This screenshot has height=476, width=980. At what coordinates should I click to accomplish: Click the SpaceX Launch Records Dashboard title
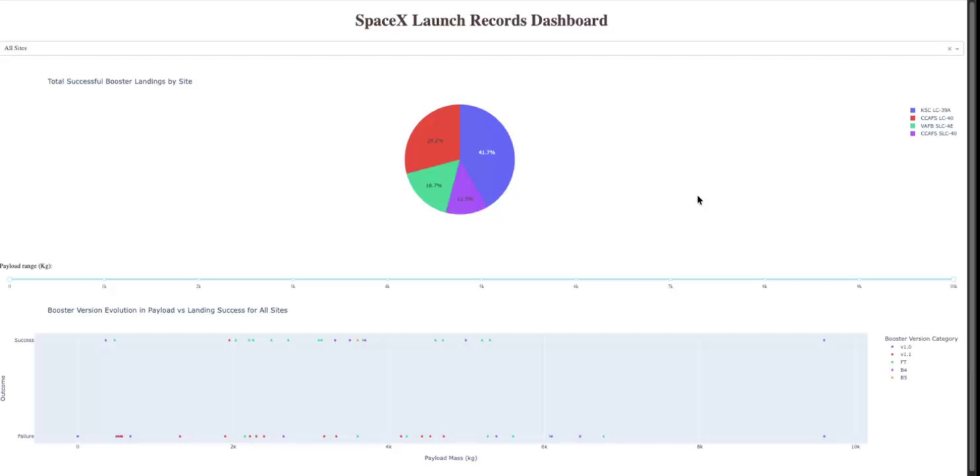point(481,20)
